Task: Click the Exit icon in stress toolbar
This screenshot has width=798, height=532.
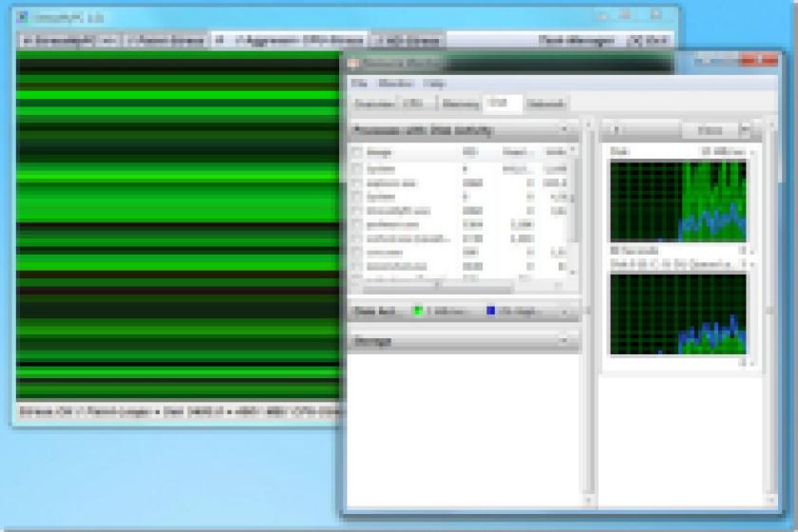Action: [x=636, y=41]
